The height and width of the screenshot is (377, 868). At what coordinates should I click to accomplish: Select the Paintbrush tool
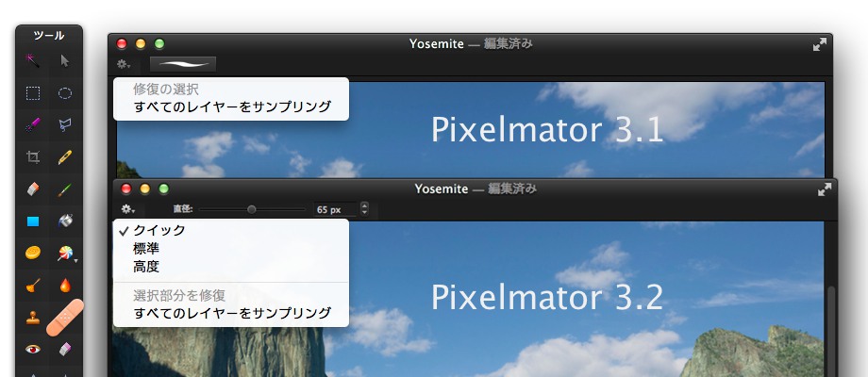click(65, 190)
